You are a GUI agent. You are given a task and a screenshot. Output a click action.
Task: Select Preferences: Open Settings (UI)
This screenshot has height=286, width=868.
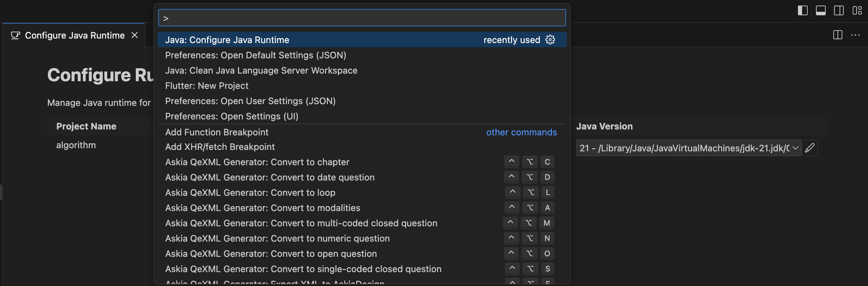[362, 116]
